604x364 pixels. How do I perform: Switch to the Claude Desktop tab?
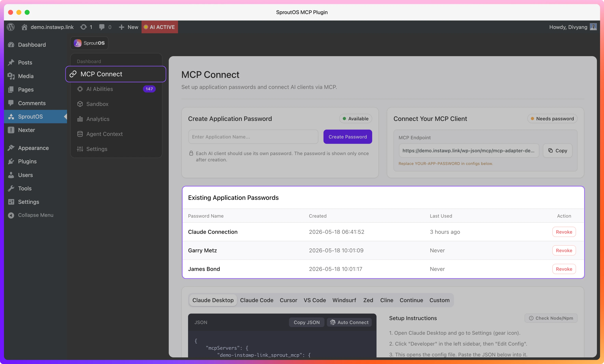(x=213, y=300)
